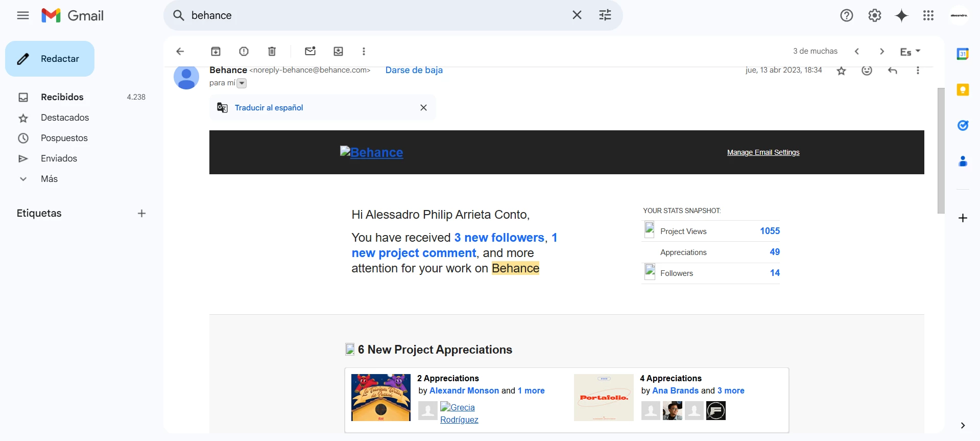
Task: Click Ana Brands link
Action: [x=675, y=390]
